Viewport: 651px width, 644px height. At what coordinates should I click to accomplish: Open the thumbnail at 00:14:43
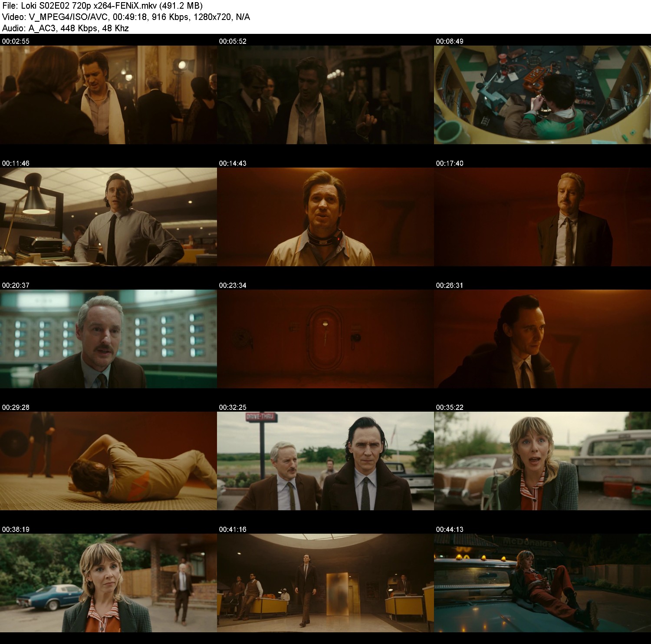[x=325, y=217]
